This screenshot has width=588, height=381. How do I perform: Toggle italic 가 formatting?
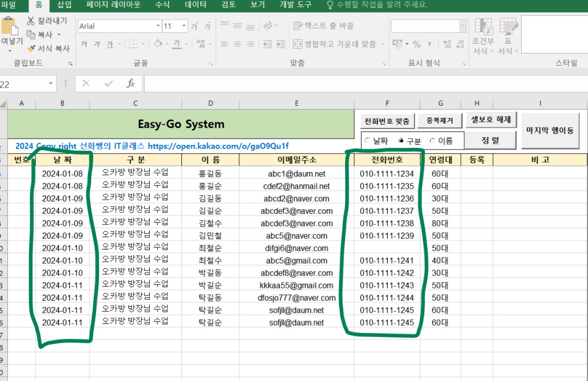click(x=97, y=44)
